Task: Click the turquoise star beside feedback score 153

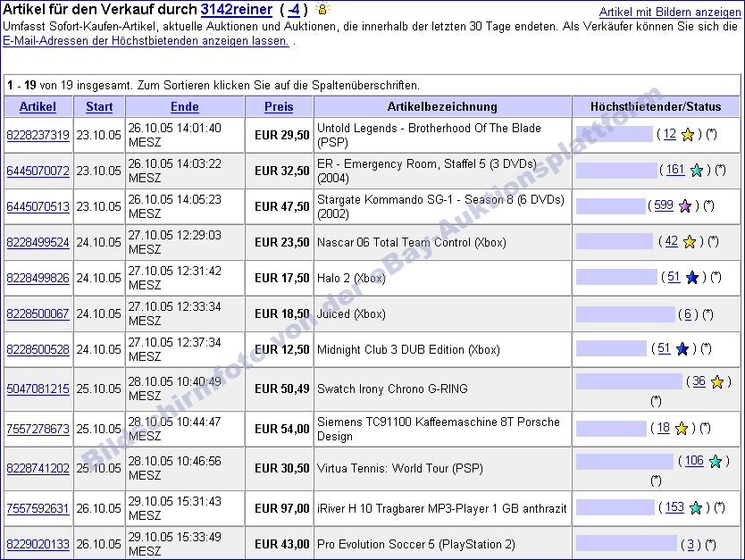Action: click(x=696, y=508)
